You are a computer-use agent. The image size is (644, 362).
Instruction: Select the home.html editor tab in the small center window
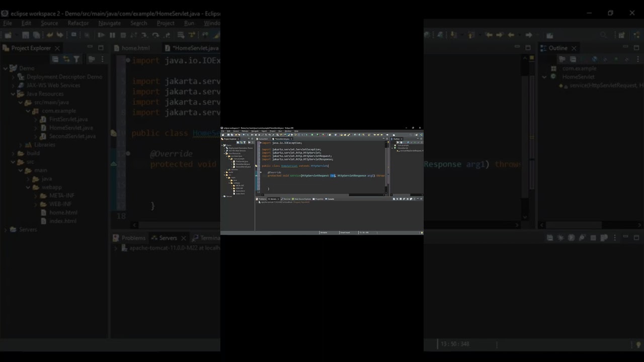tap(262, 139)
